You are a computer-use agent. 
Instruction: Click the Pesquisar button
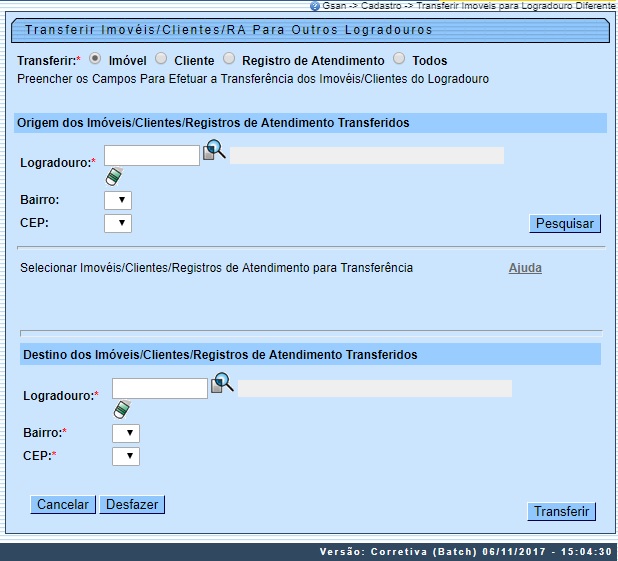click(x=565, y=224)
